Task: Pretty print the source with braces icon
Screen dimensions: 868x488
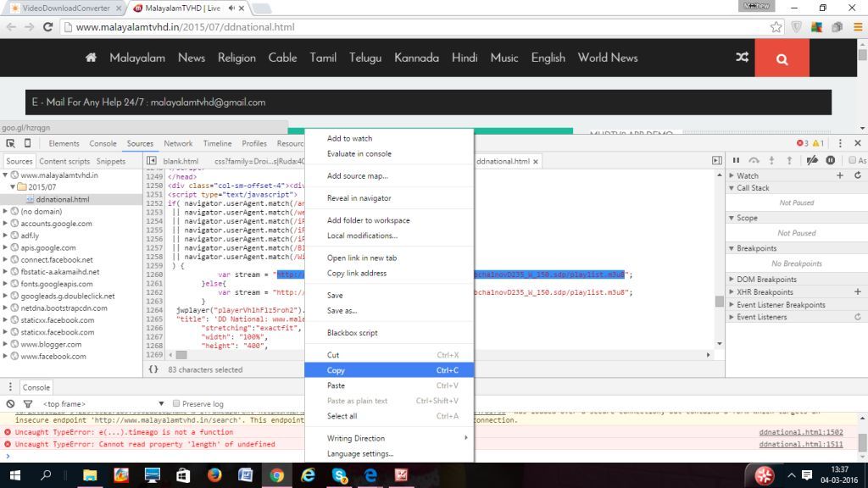Action: [x=153, y=369]
